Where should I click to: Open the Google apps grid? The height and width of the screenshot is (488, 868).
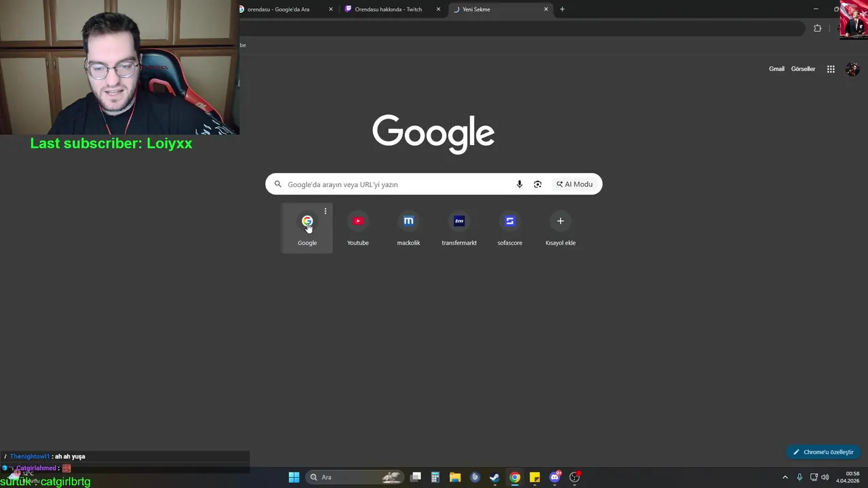click(x=831, y=69)
